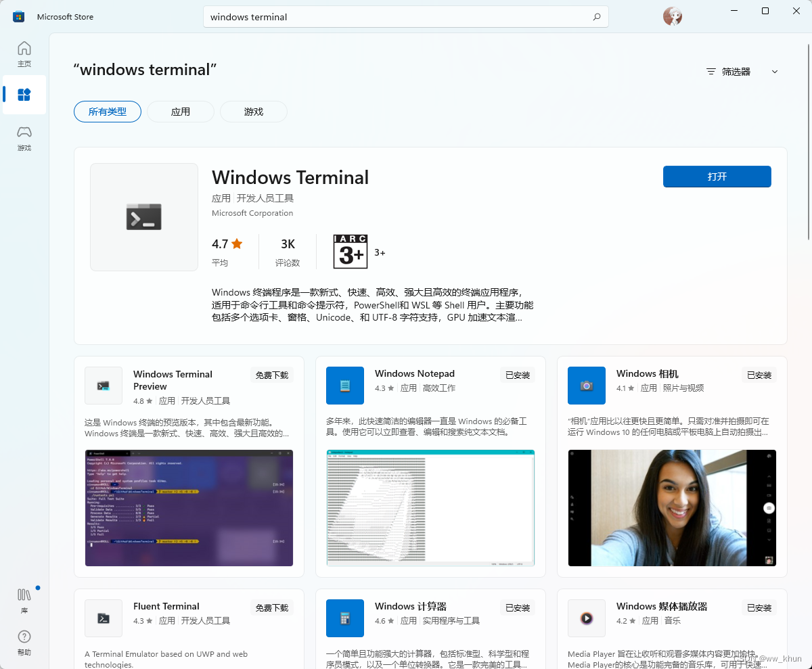The image size is (812, 669).
Task: Open the Gaming (游戏) sidebar icon
Action: coord(24,137)
